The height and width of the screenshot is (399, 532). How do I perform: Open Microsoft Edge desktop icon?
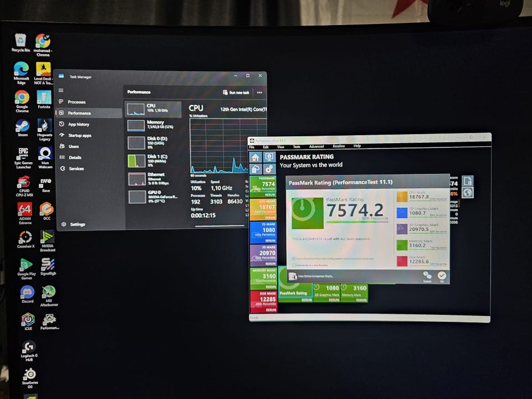(x=22, y=73)
